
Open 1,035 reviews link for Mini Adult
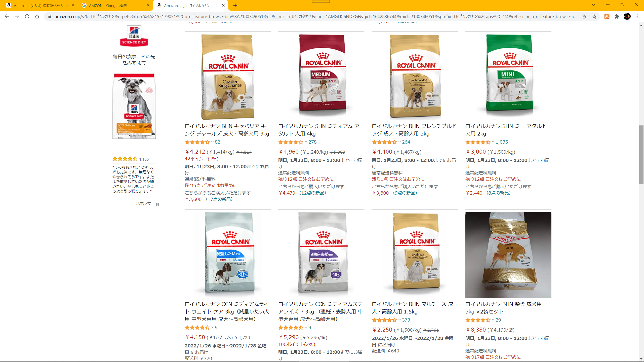point(502,142)
